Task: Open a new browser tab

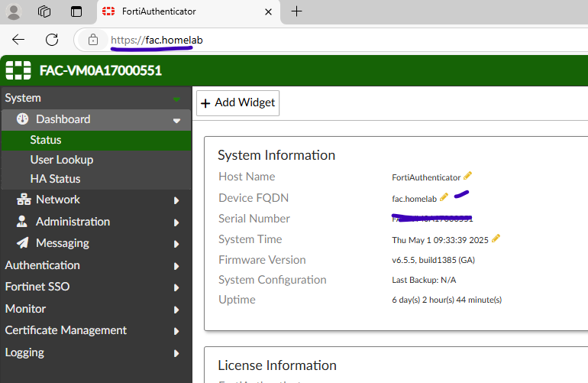Action: 297,11
